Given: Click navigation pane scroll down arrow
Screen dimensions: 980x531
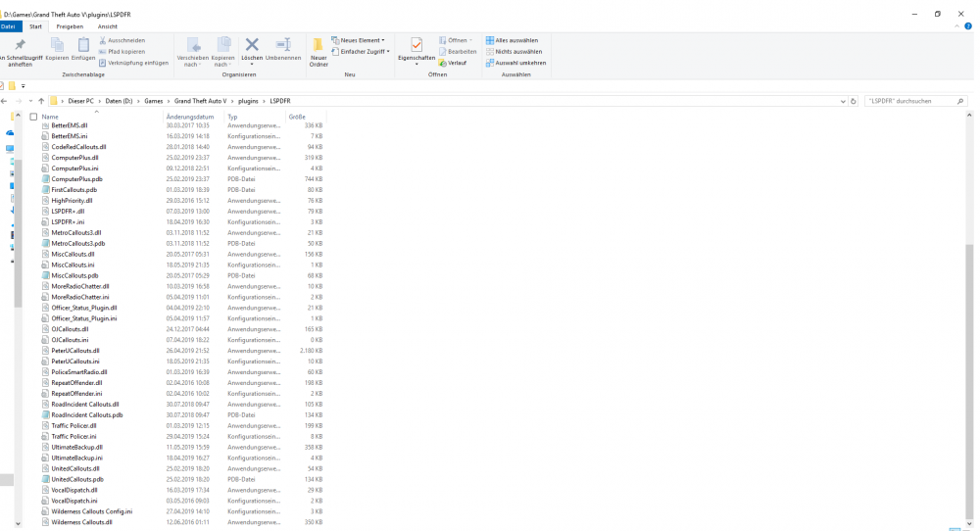Looking at the screenshot, I should [x=18, y=523].
